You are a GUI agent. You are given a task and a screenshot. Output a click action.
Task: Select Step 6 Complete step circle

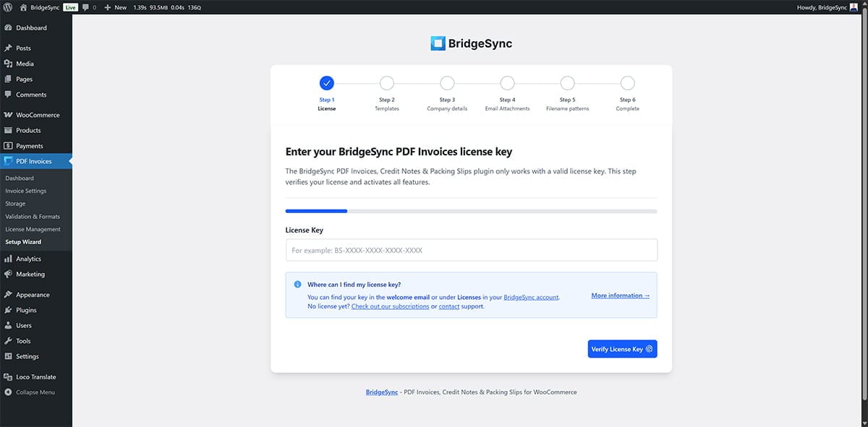click(x=627, y=83)
